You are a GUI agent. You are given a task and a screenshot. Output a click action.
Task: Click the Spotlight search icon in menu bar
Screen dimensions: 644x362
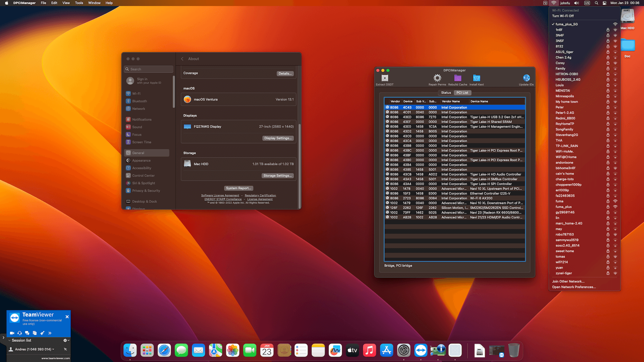pos(596,3)
